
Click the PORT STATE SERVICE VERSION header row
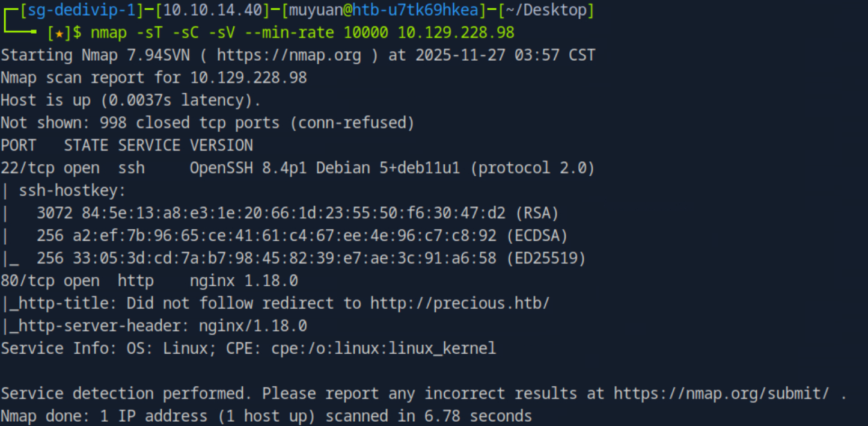pos(126,146)
